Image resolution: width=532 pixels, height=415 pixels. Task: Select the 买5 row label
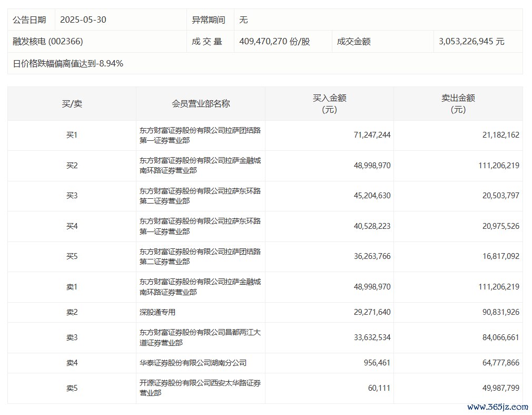click(x=72, y=256)
